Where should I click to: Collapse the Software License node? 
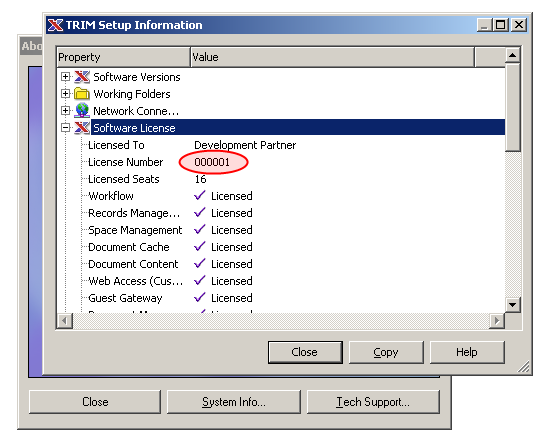(65, 128)
